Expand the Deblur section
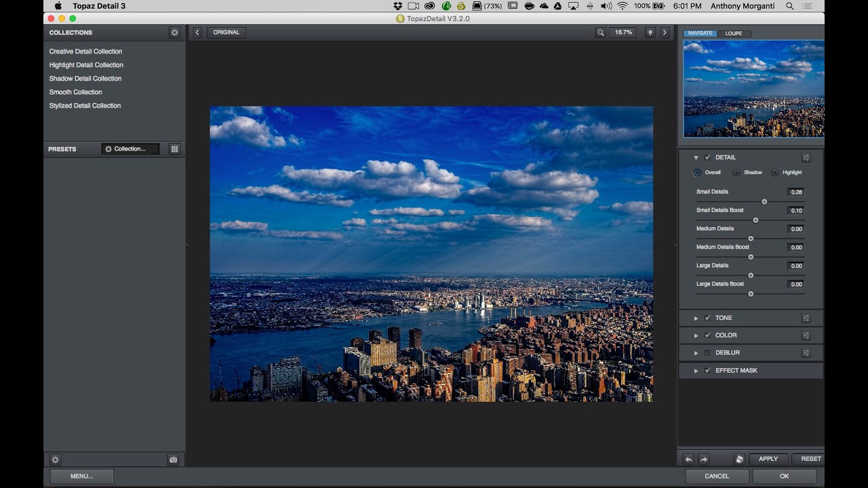868x488 pixels. click(696, 353)
